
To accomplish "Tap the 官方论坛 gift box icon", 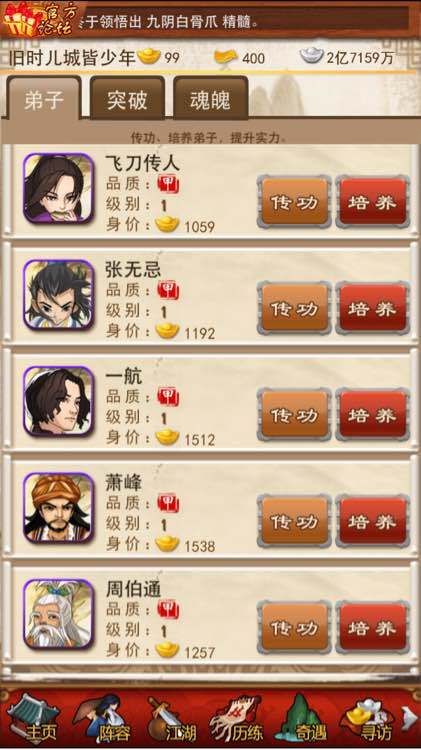I will click(x=39, y=19).
